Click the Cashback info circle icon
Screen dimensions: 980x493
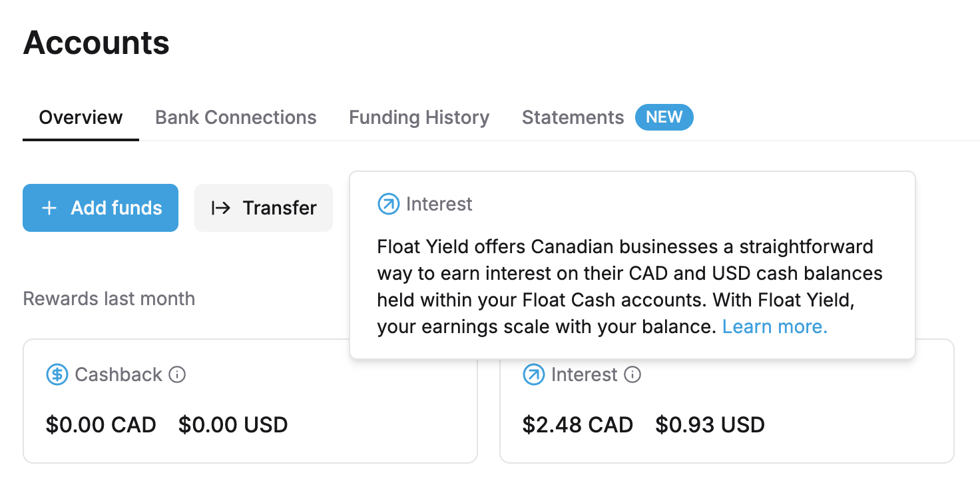click(x=177, y=375)
